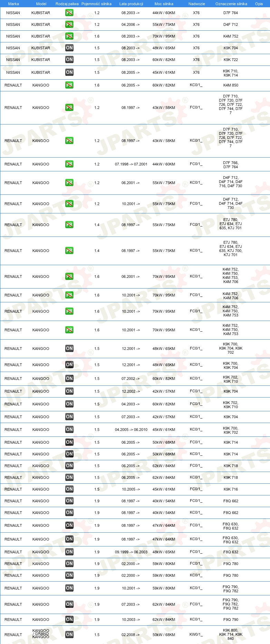
Task: Click PB petrol icon in Kubistar D4F 712 row
Action: click(69, 24)
